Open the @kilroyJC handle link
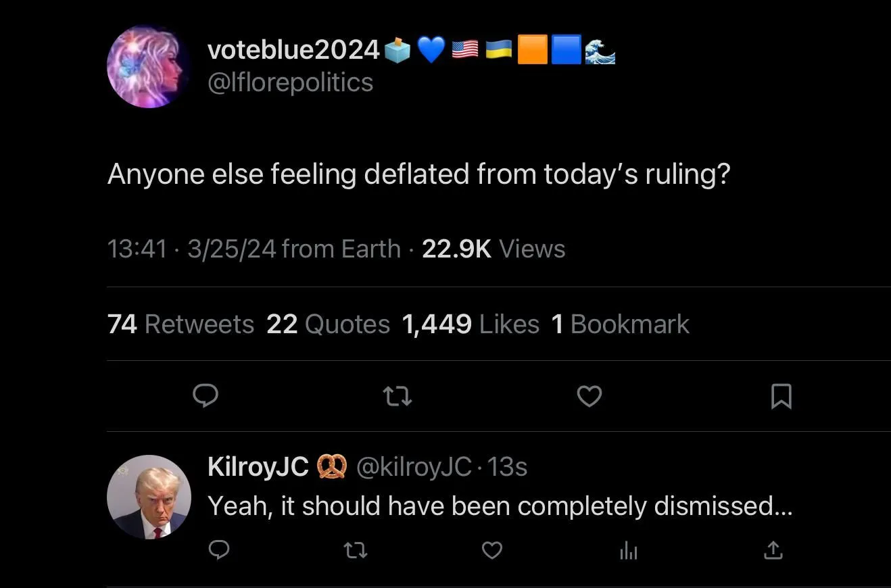The image size is (891, 588). pyautogui.click(x=413, y=466)
